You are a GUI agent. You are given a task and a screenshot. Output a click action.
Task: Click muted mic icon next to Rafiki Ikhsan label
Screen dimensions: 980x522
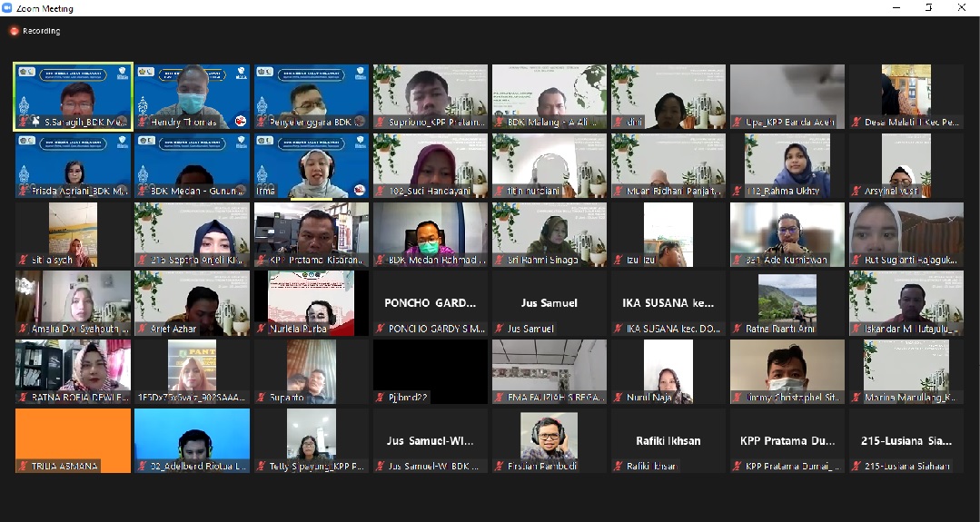[618, 467]
